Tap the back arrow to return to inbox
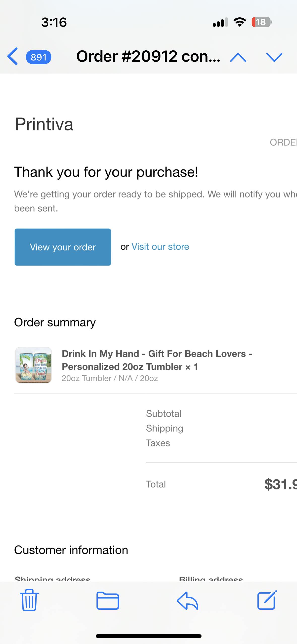 coord(13,56)
